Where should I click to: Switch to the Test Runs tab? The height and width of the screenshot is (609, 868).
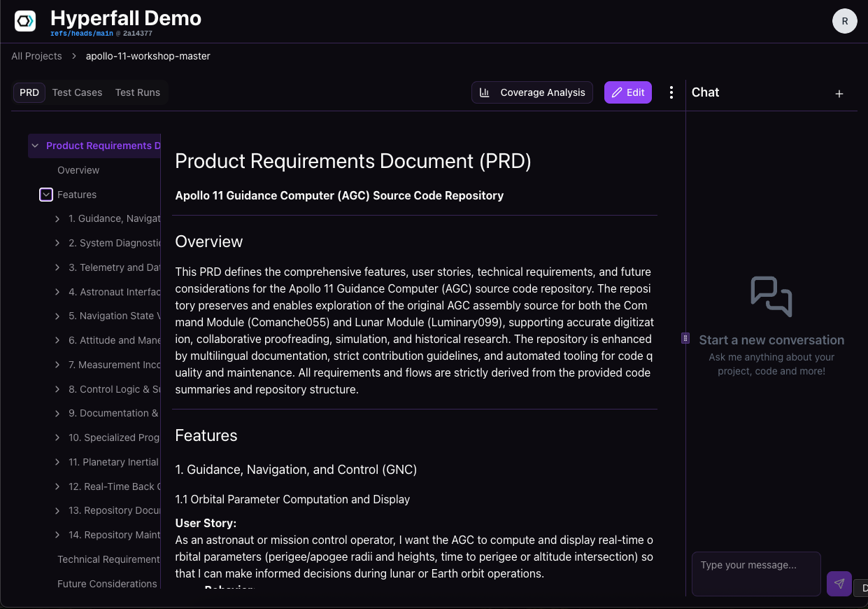click(x=138, y=92)
